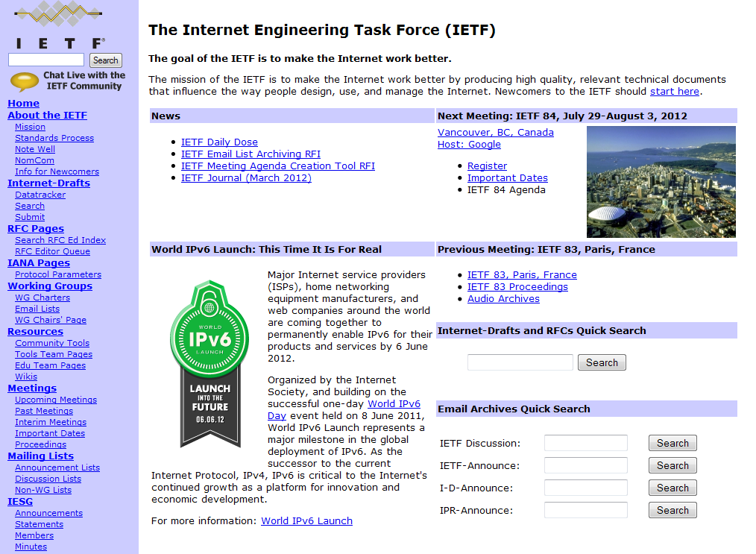Open IANA Pages section link

coord(39,262)
